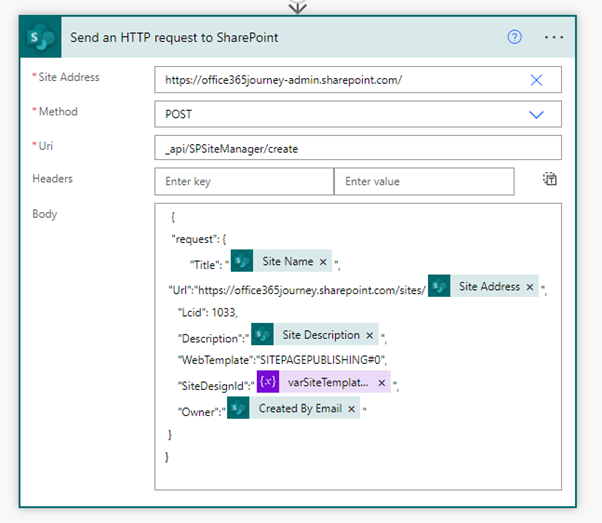Click the SharePoint icon on Site Description token
This screenshot has height=523, width=602.
(x=263, y=334)
